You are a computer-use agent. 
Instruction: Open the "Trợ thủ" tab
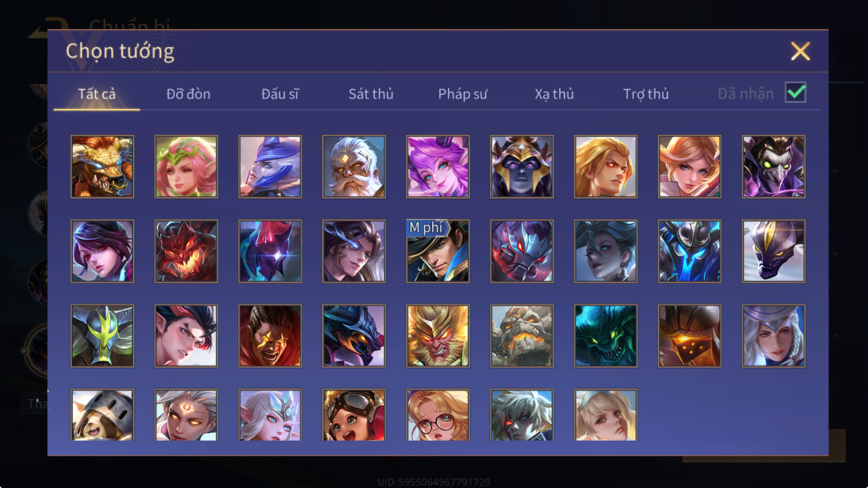(646, 94)
